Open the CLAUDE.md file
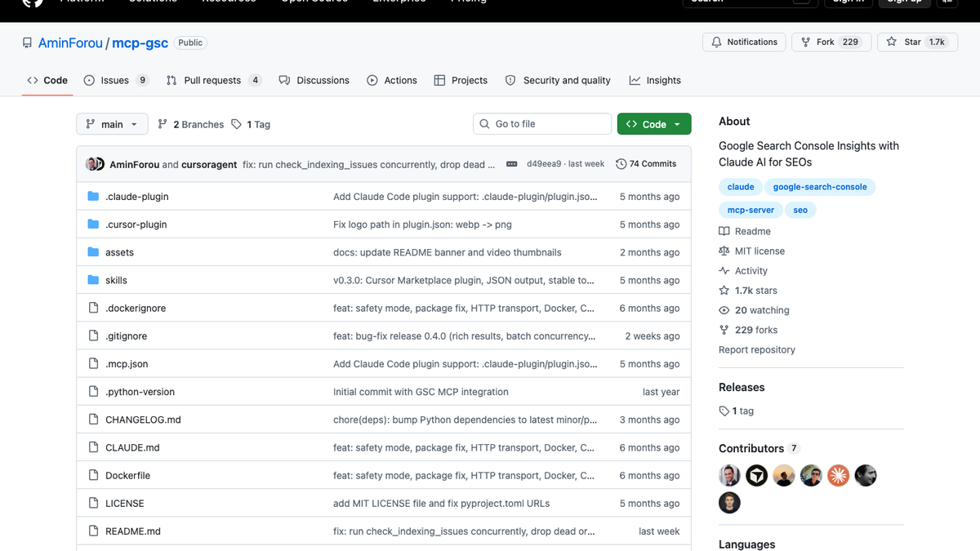980x551 pixels. pos(132,447)
